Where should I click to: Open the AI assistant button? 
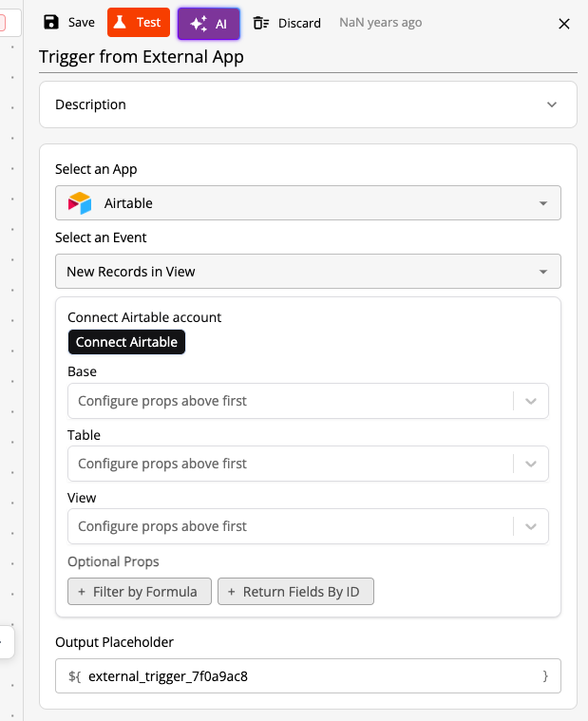tap(209, 24)
